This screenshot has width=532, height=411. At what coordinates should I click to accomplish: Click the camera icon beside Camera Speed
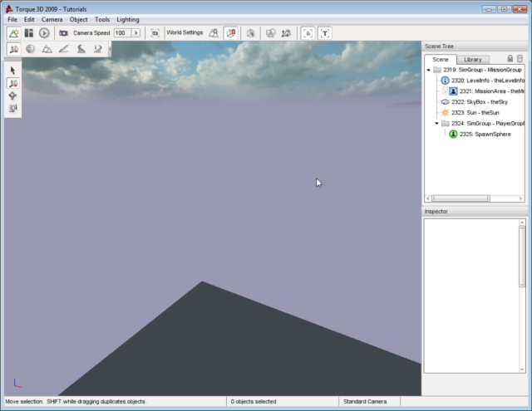click(x=64, y=33)
